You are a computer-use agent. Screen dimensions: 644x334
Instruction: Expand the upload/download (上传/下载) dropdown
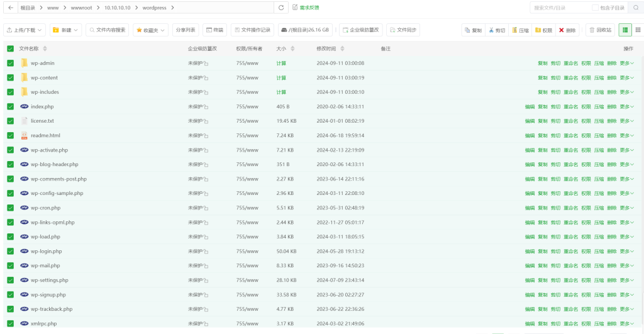pos(25,30)
